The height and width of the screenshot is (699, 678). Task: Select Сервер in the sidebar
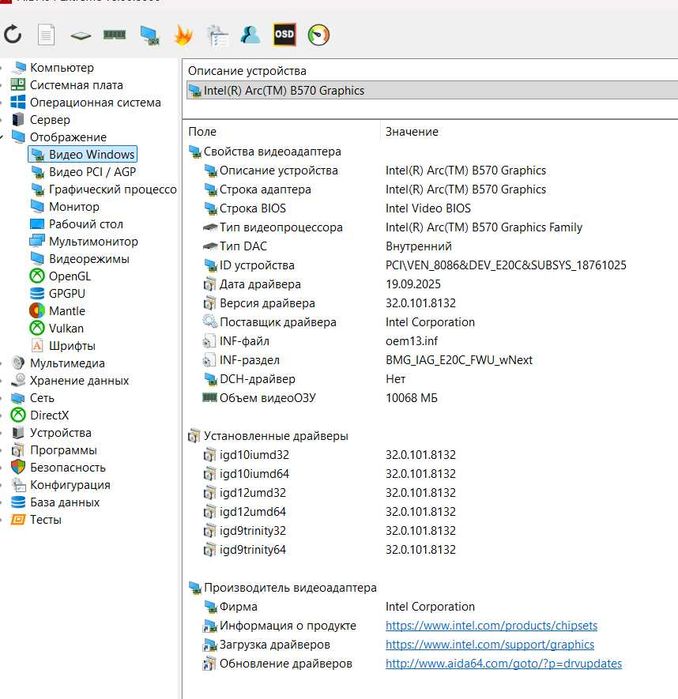pyautogui.click(x=49, y=119)
